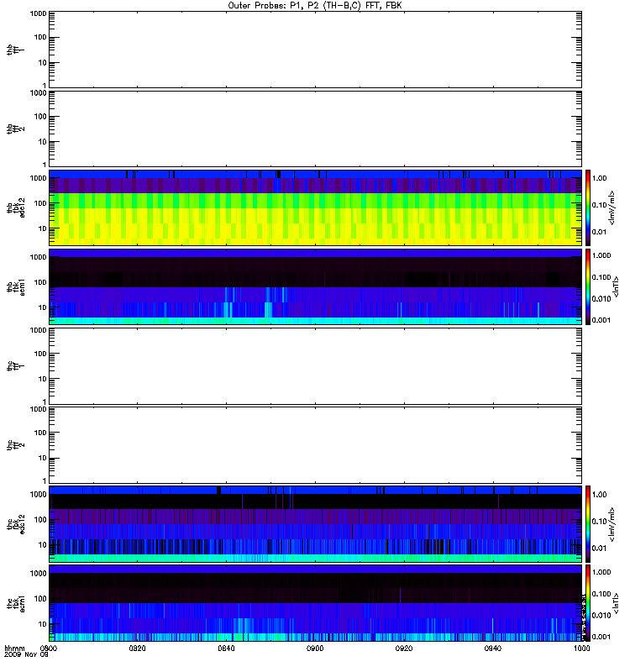The height and width of the screenshot is (672, 630).
Task: Click the empty thc fff 1 plot panel
Action: point(315,366)
